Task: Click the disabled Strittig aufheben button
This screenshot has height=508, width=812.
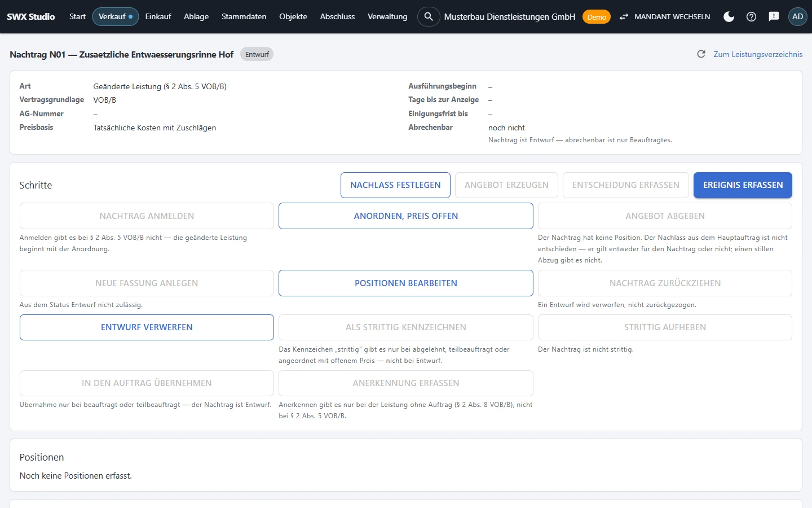Action: click(665, 327)
